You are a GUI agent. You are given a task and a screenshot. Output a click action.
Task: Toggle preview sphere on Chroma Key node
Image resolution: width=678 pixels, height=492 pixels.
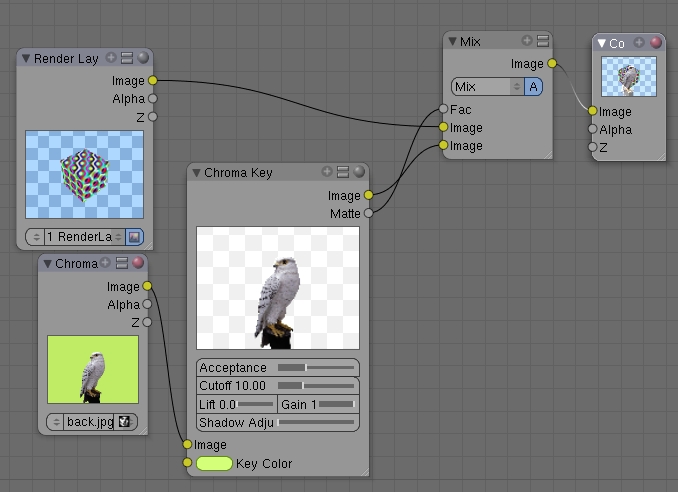pos(359,172)
